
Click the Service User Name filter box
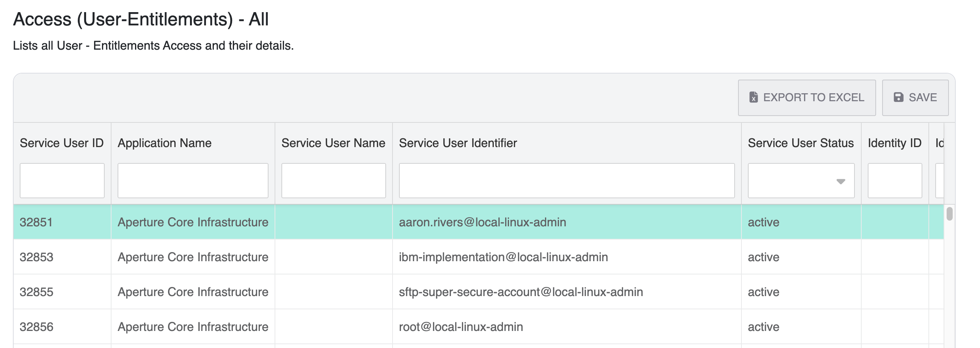pyautogui.click(x=333, y=181)
